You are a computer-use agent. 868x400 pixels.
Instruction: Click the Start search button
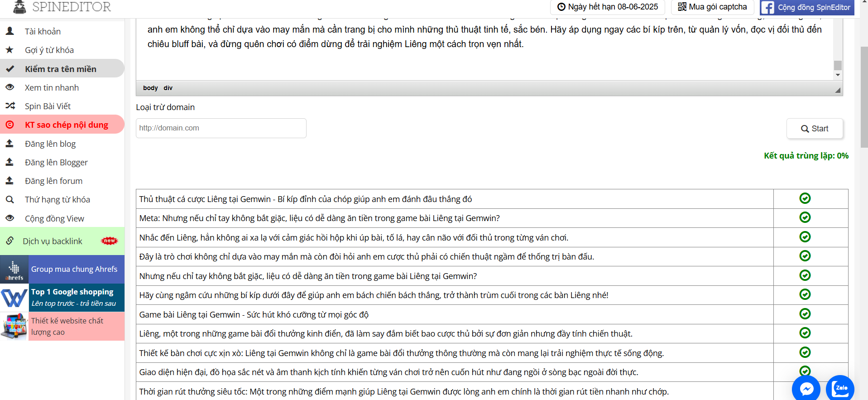815,129
